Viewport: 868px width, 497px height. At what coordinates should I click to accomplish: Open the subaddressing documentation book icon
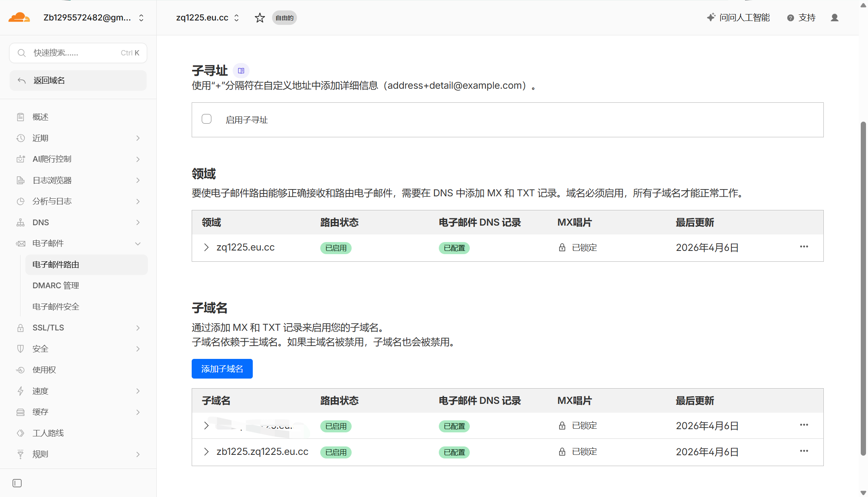point(241,71)
